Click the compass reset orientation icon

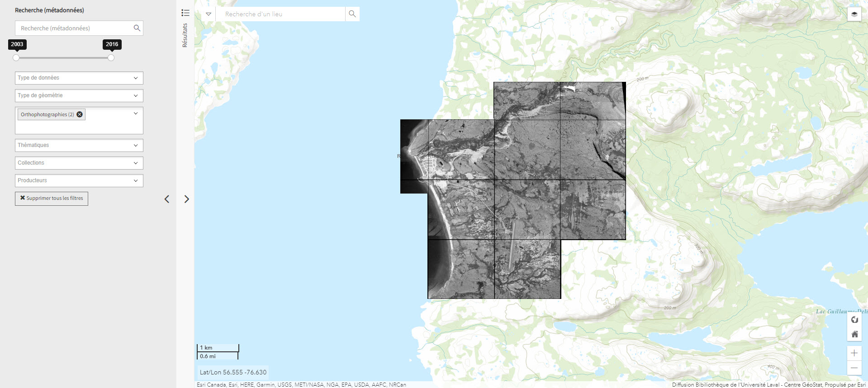[854, 320]
